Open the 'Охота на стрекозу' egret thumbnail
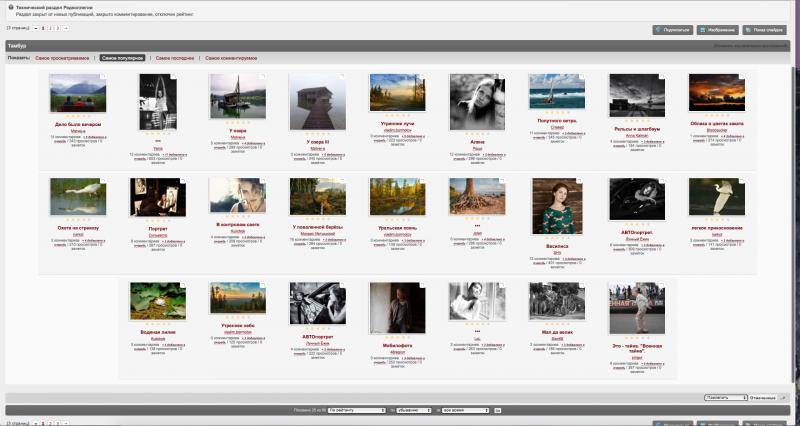 click(x=78, y=196)
